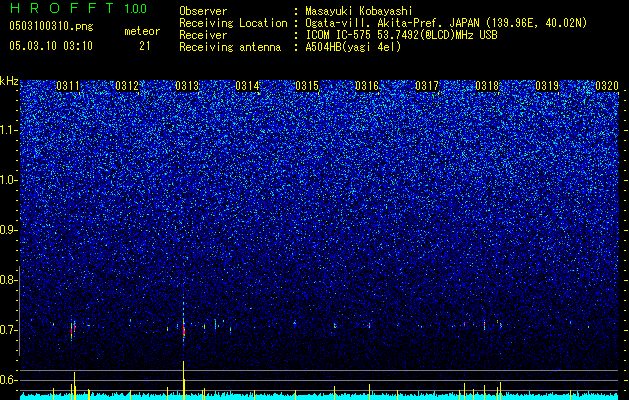Click the 1.1 frequency axis label
This screenshot has width=629, height=400.
(x=9, y=130)
